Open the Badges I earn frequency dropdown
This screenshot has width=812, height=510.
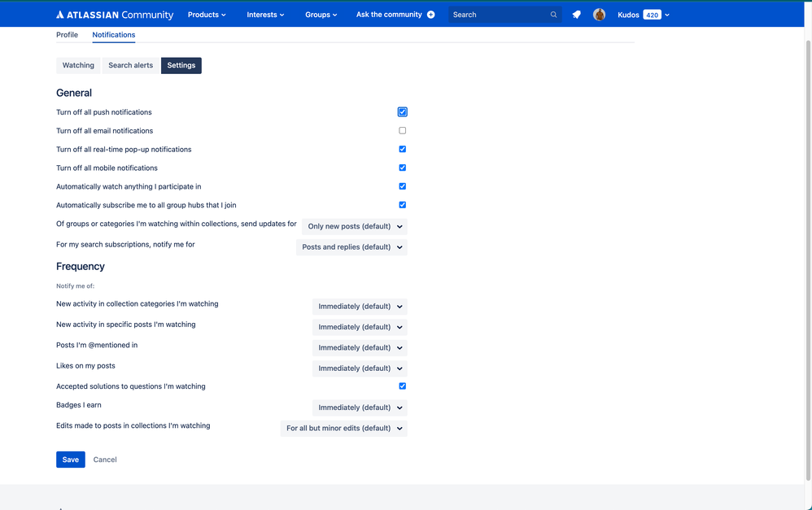(x=360, y=408)
